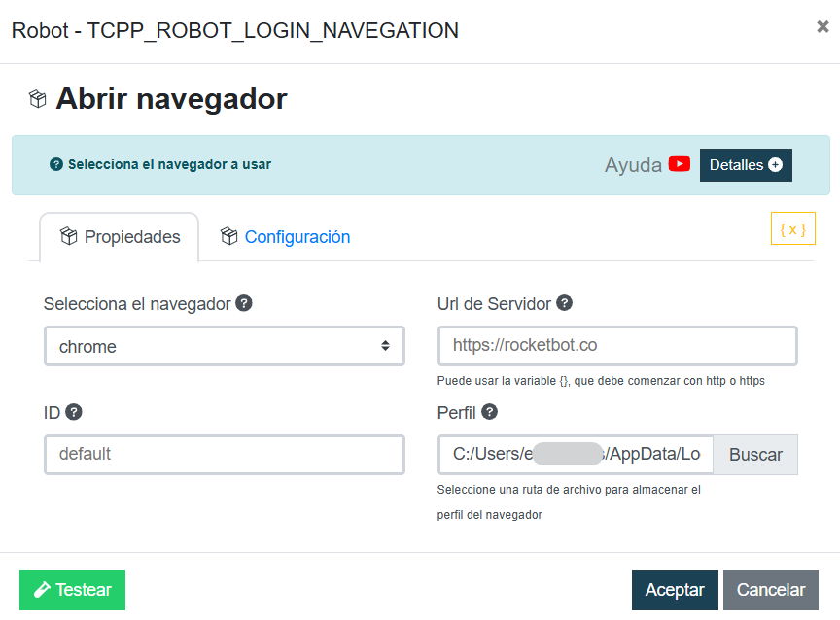This screenshot has width=840, height=620.
Task: Open the chrome browser dropdown
Action: pos(224,346)
